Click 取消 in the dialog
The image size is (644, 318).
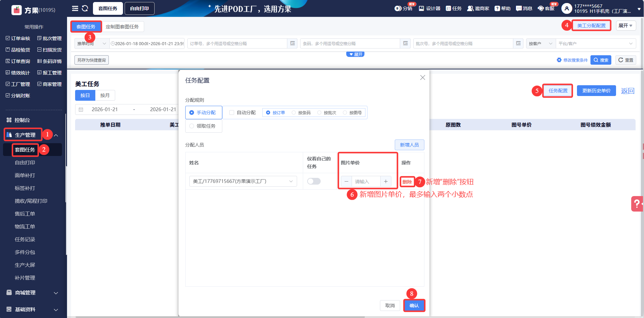tap(390, 306)
